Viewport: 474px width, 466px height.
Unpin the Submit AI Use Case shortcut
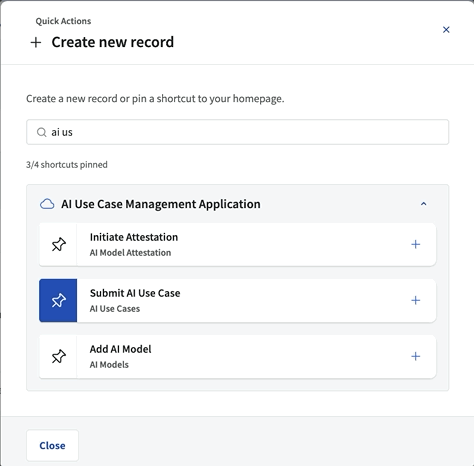(x=58, y=300)
